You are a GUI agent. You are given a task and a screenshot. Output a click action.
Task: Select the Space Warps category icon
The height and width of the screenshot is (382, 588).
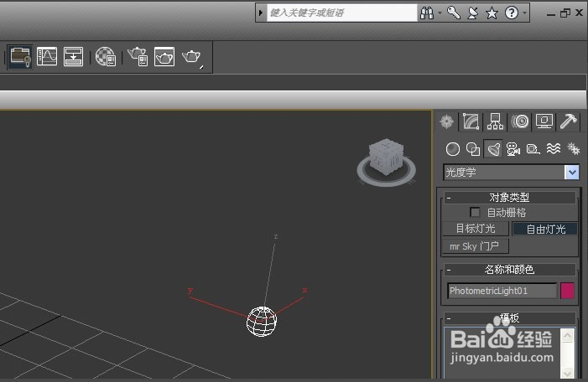point(554,149)
